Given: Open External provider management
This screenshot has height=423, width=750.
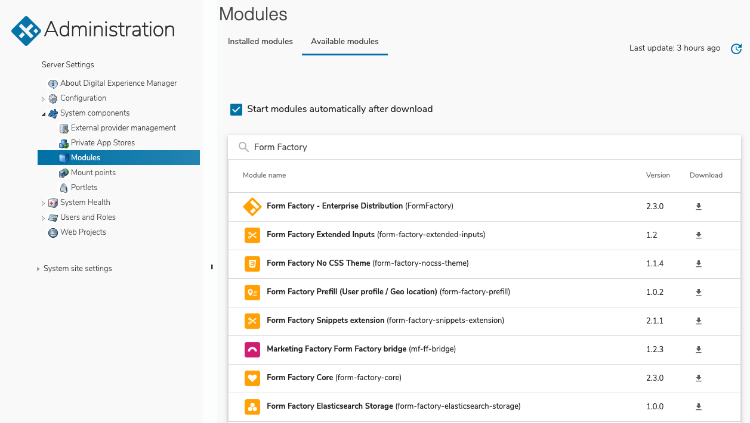Looking at the screenshot, I should 123,128.
